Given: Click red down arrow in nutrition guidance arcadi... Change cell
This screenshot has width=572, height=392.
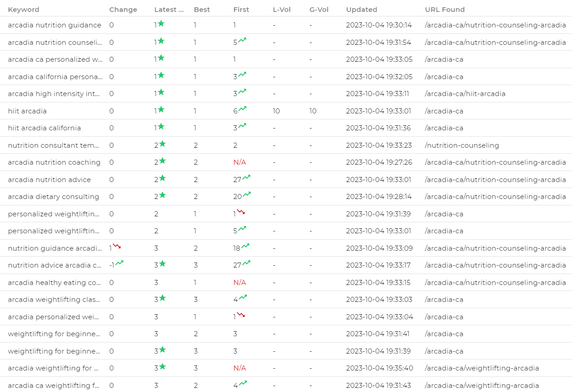Looking at the screenshot, I should pyautogui.click(x=117, y=247).
